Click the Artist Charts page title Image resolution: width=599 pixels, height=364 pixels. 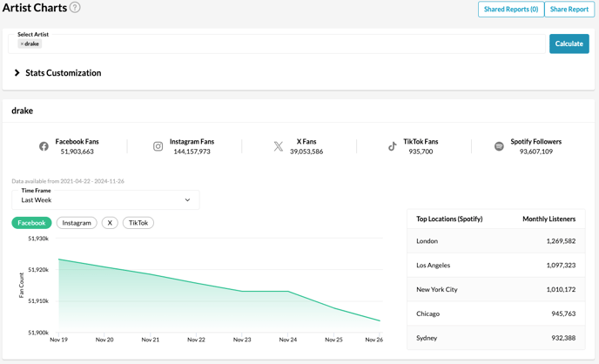35,8
